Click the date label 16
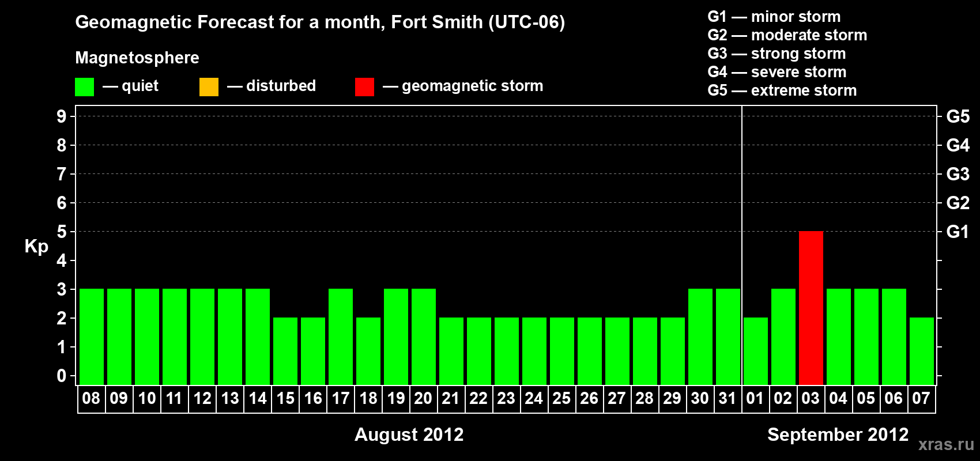Image resolution: width=980 pixels, height=461 pixels. point(313,399)
